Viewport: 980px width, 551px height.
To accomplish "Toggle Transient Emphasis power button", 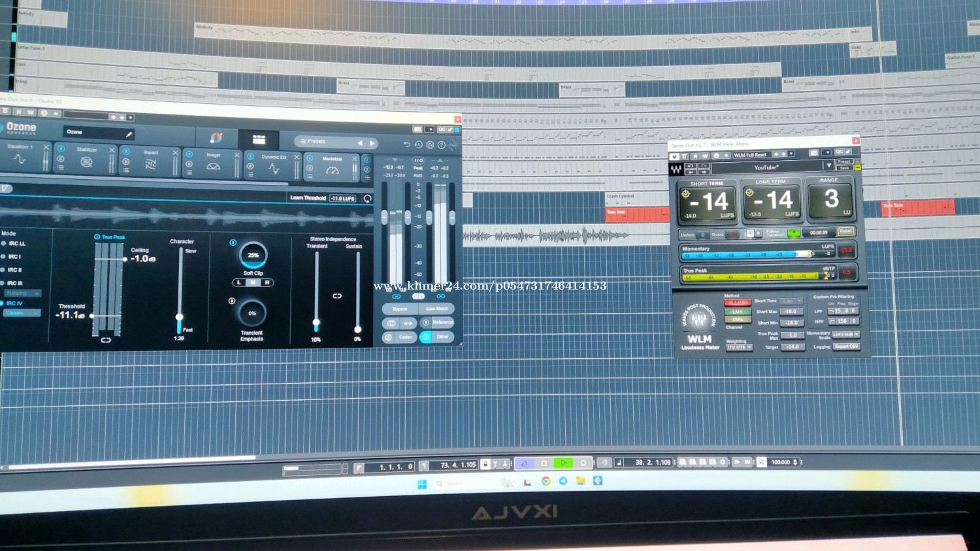I will (232, 301).
